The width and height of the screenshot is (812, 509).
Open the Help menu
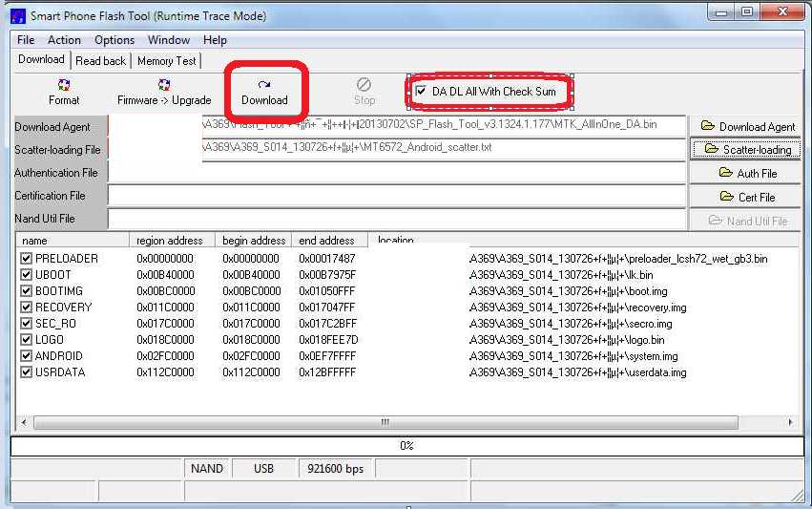215,40
